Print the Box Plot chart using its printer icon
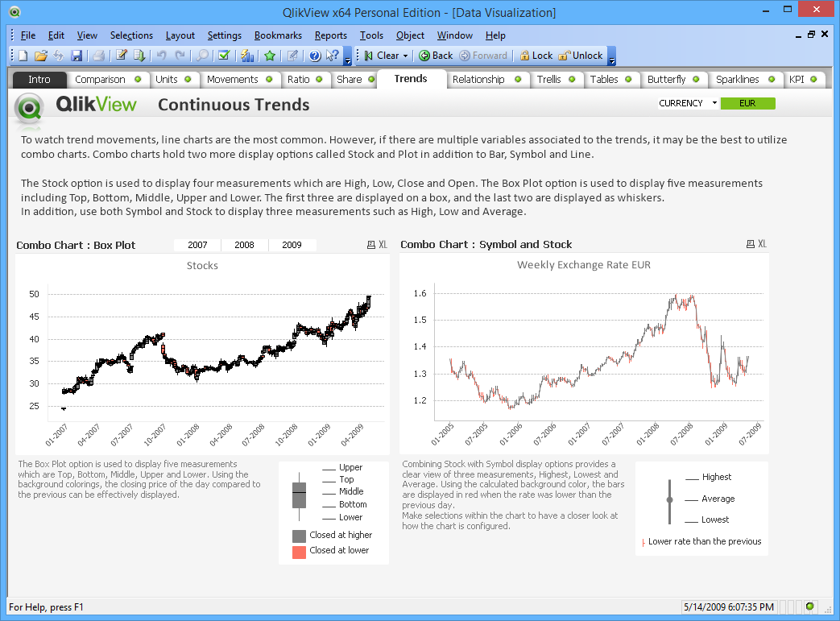 (371, 245)
